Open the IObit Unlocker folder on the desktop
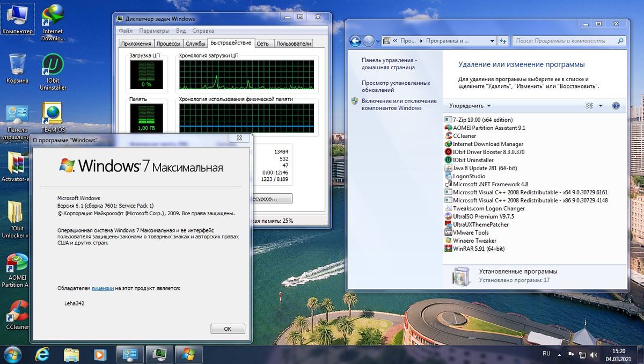Viewport: 644px width, 364px height. click(x=15, y=220)
